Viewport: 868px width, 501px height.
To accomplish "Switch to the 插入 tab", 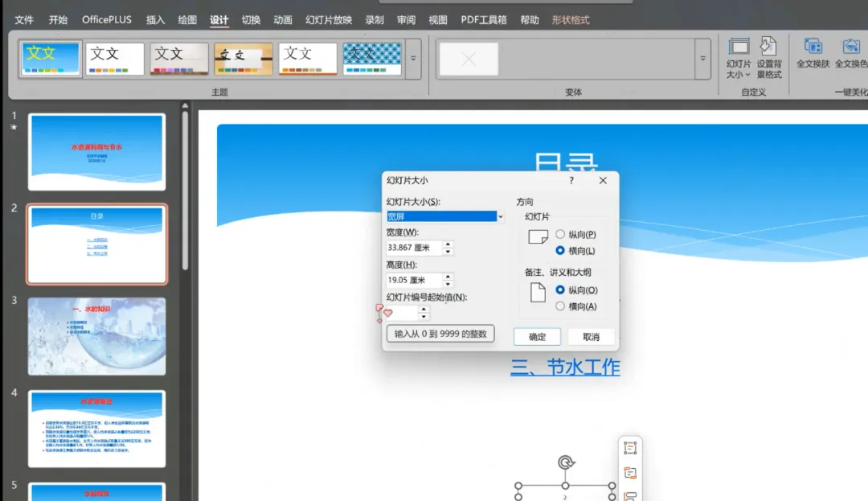I will tap(155, 20).
